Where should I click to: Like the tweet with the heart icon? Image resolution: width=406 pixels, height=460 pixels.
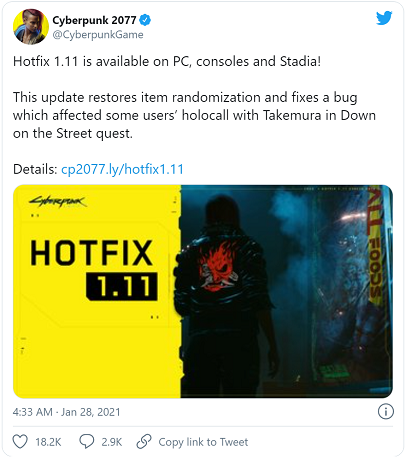20,442
